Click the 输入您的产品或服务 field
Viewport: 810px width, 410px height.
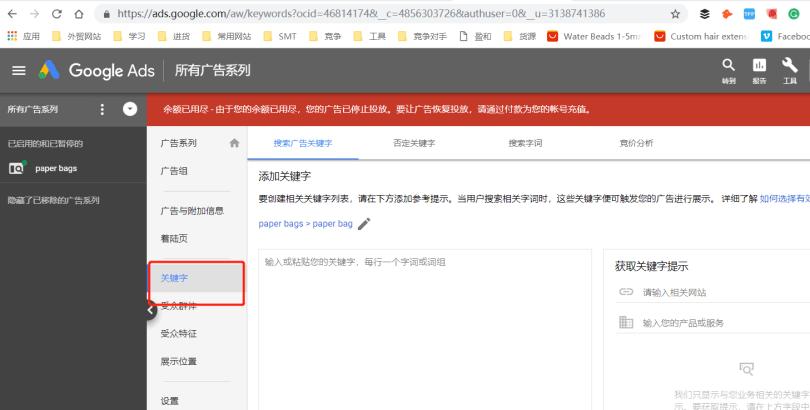[x=713, y=323]
